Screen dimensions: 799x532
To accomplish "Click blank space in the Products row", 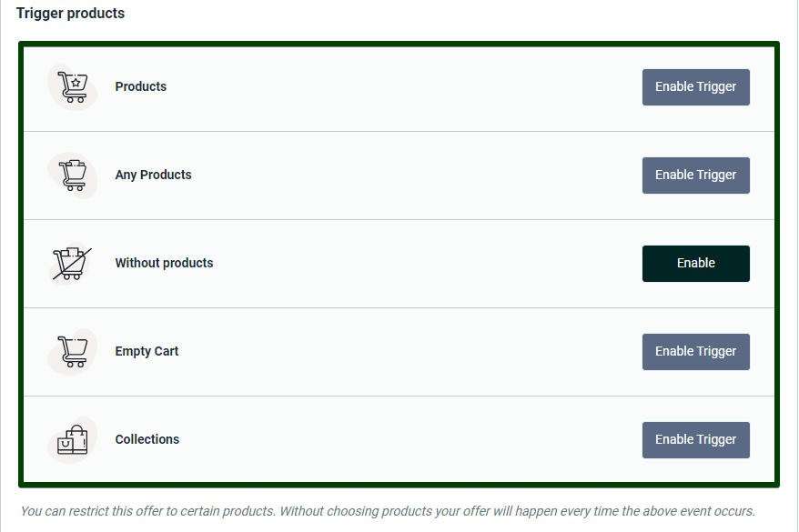I will coord(400,87).
